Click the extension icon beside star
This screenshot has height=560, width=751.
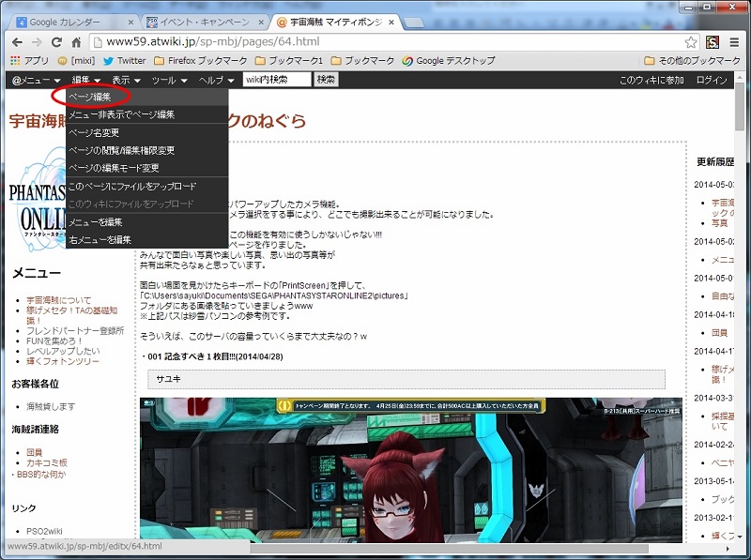[x=713, y=42]
